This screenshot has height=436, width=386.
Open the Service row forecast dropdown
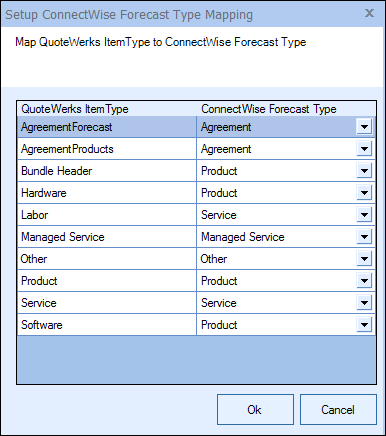point(364,303)
